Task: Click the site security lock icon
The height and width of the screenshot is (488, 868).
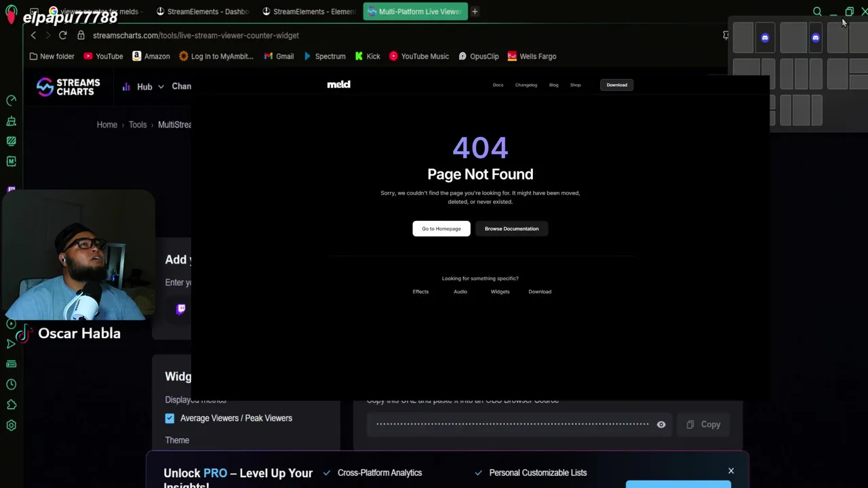Action: [81, 35]
